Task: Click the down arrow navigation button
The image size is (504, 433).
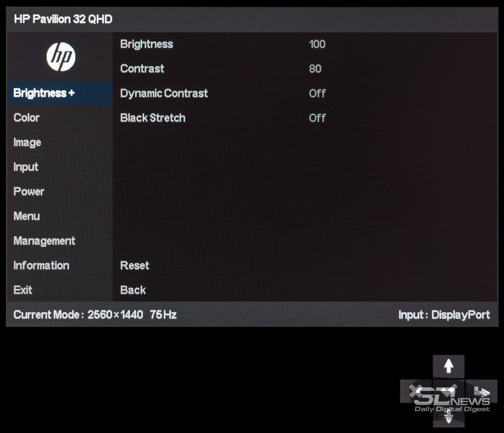Action: point(448,416)
